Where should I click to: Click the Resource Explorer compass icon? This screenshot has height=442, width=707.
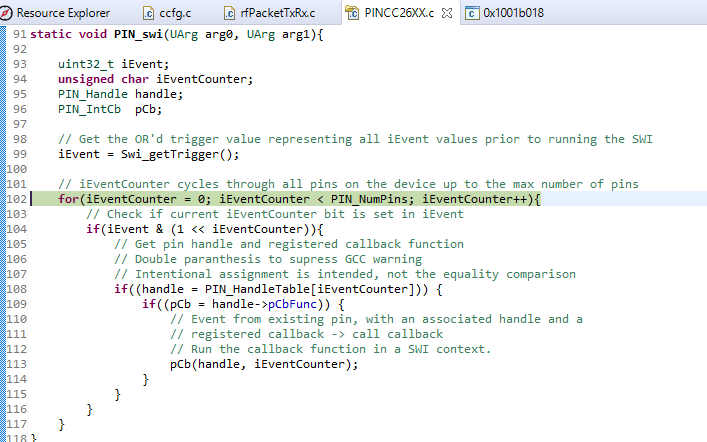[6, 13]
